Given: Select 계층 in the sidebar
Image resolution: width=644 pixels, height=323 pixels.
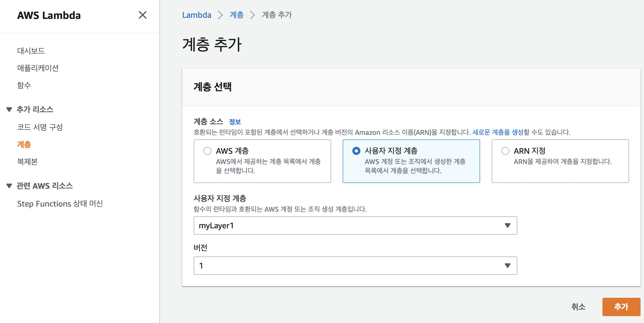Looking at the screenshot, I should coord(24,144).
